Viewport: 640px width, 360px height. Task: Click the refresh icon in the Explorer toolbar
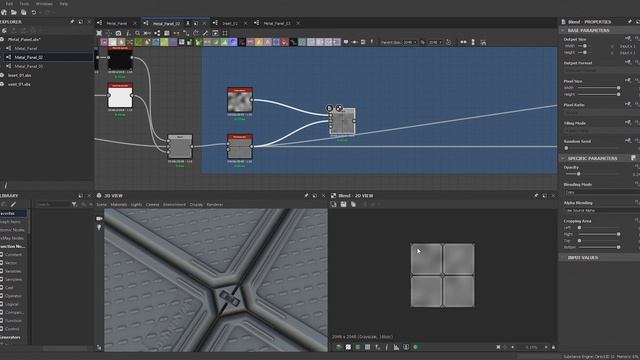point(4,31)
